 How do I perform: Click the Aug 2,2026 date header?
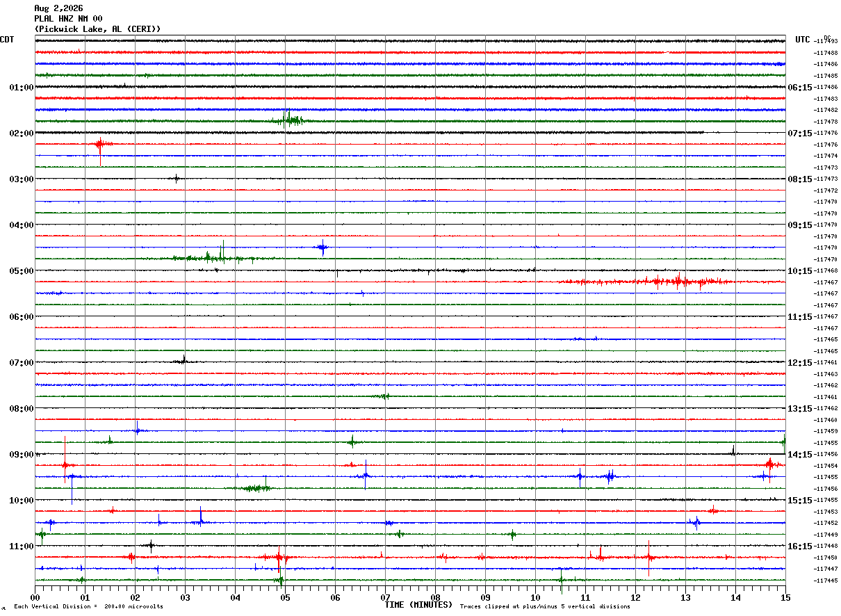[58, 8]
